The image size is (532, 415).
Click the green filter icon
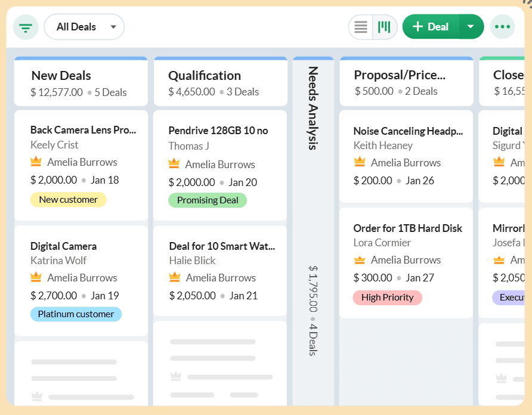point(26,27)
